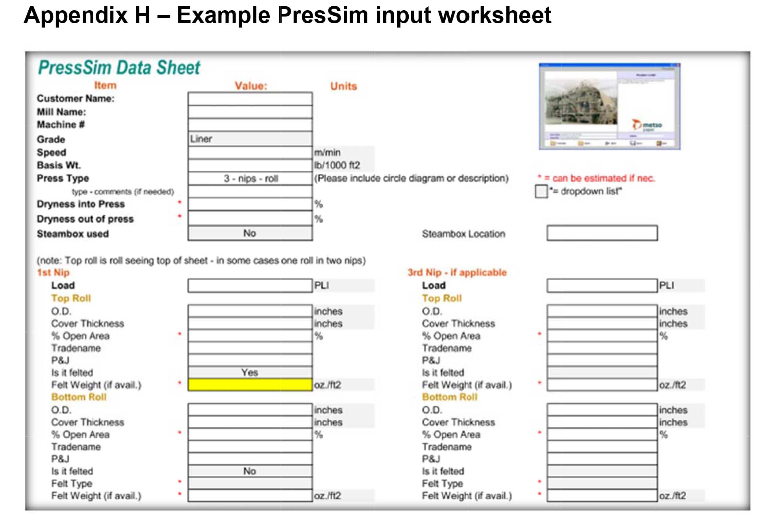Click 3rd Nip Bottom Roll Cover Thickness field
This screenshot has height=532, width=767.
click(602, 422)
